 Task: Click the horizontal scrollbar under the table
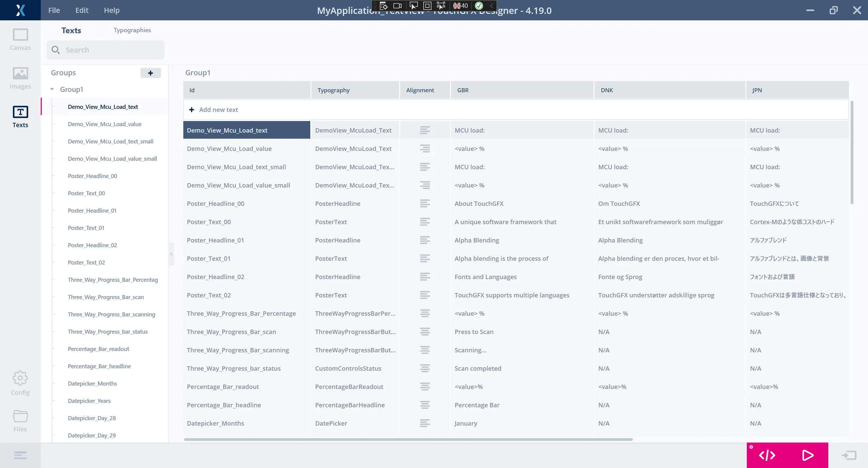point(407,440)
